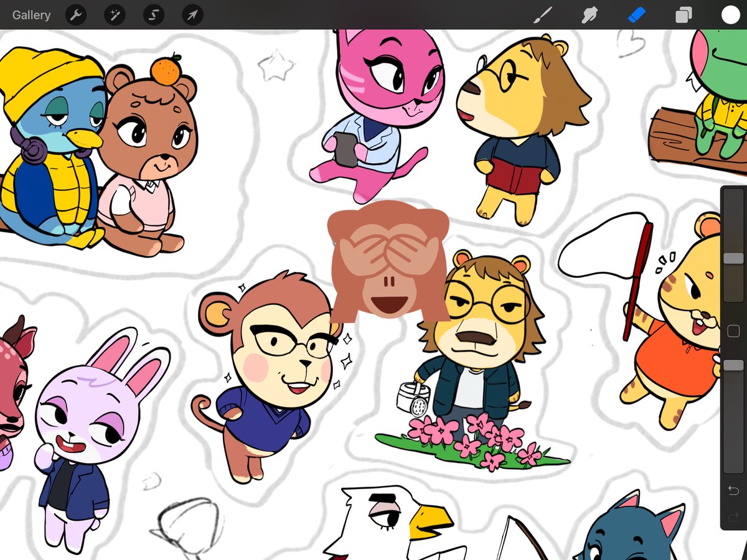Undo the last action with sidebar arrow
Image resolution: width=747 pixels, height=560 pixels.
click(x=733, y=490)
